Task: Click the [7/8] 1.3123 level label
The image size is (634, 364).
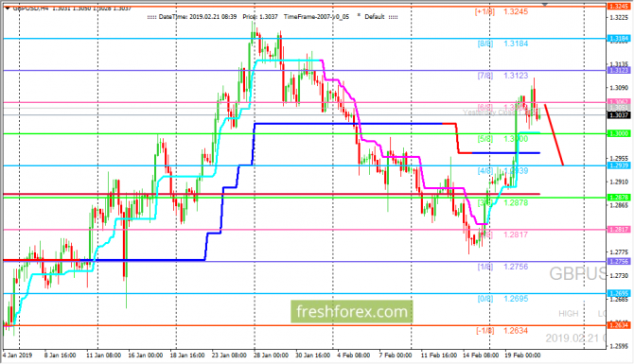Action: [x=502, y=76]
